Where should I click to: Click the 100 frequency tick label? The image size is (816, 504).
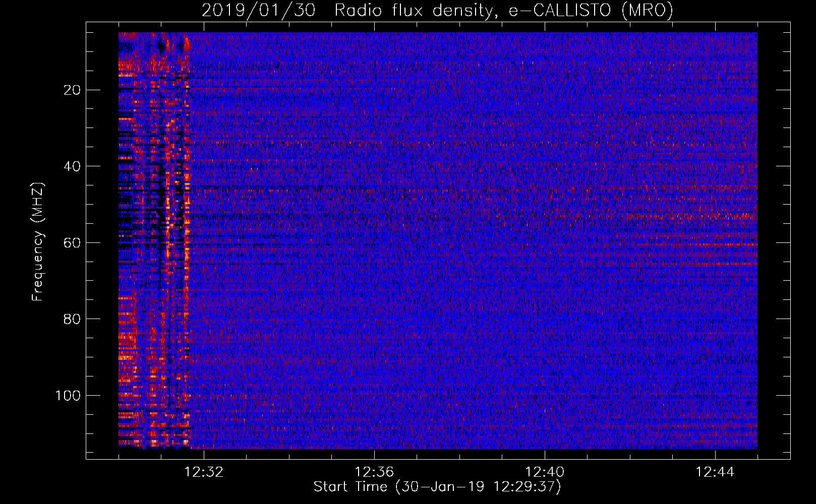point(68,396)
